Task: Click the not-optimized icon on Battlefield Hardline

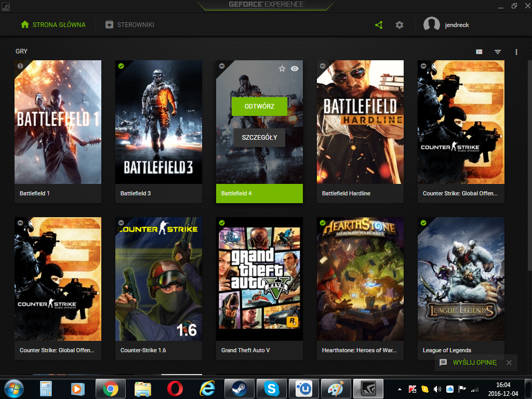Action: point(323,66)
